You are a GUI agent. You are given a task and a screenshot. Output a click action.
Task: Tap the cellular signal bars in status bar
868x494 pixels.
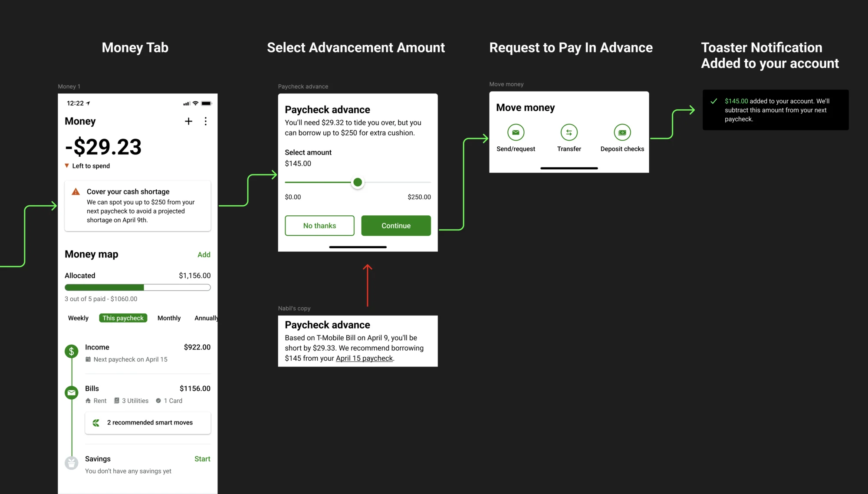pos(187,104)
